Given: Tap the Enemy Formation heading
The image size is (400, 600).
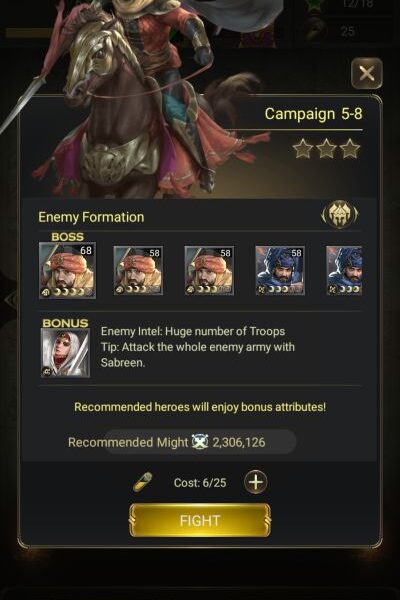Looking at the screenshot, I should pyautogui.click(x=91, y=217).
